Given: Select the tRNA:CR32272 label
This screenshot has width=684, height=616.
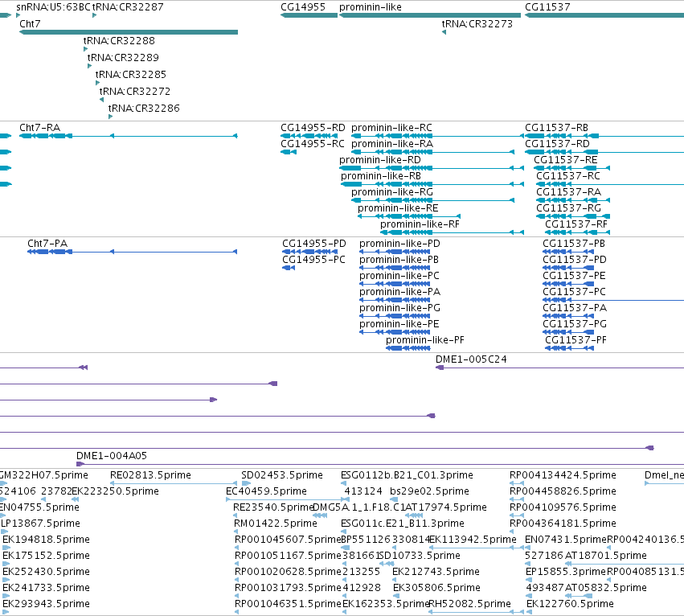Looking at the screenshot, I should pos(135,92).
